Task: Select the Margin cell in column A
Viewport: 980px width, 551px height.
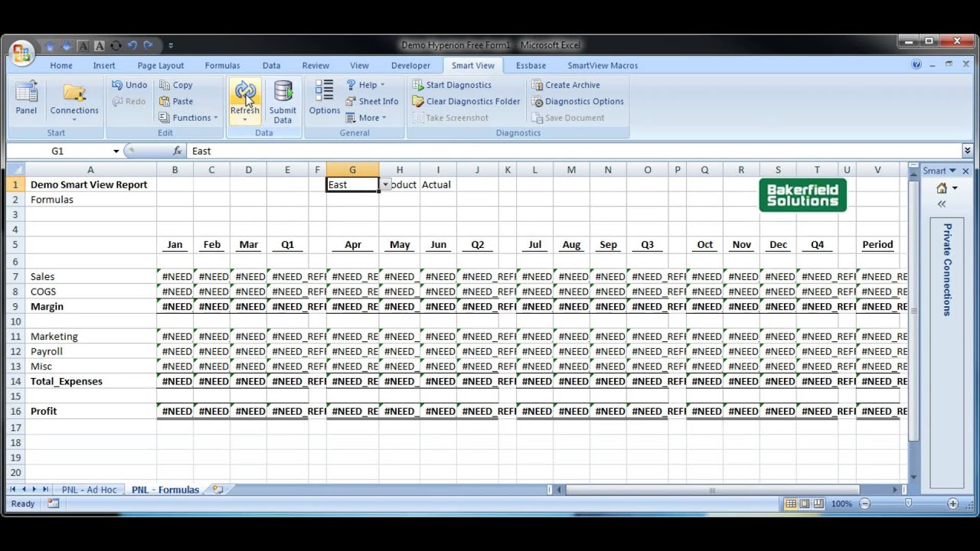Action: pos(90,306)
